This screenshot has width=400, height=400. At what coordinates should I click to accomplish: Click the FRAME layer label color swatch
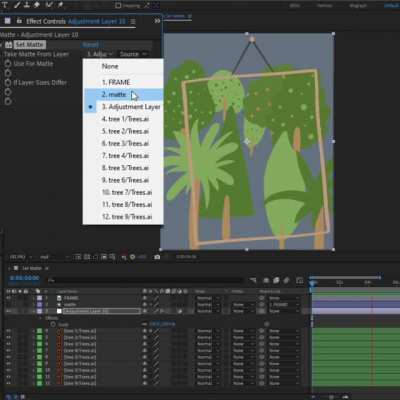click(x=39, y=298)
